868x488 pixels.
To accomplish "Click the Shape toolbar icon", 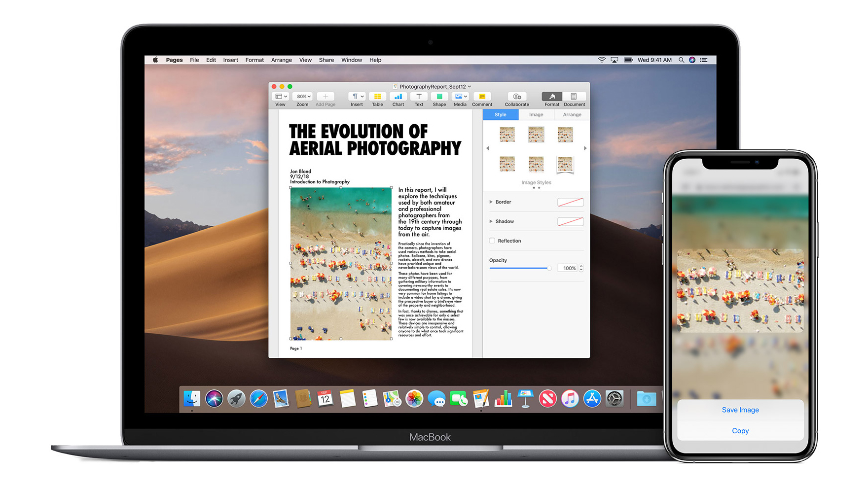I will pyautogui.click(x=439, y=97).
